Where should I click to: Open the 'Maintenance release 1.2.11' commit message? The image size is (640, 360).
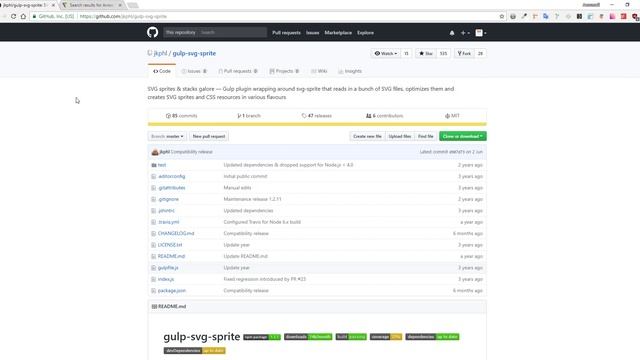pos(252,199)
